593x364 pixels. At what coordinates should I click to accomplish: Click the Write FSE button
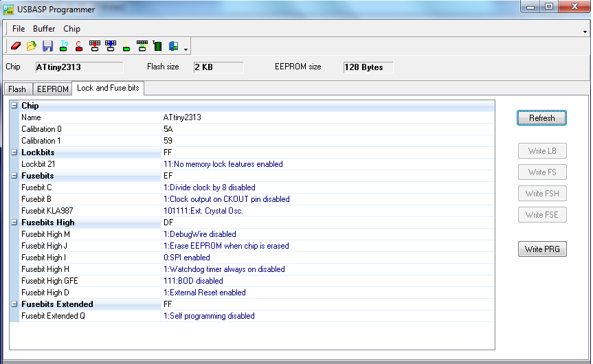tap(542, 215)
